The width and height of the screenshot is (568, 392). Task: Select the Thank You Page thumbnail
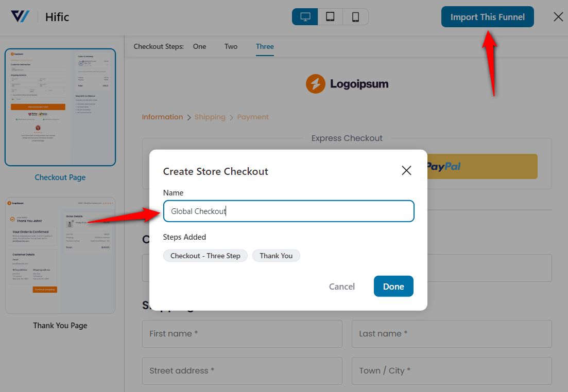pyautogui.click(x=60, y=255)
